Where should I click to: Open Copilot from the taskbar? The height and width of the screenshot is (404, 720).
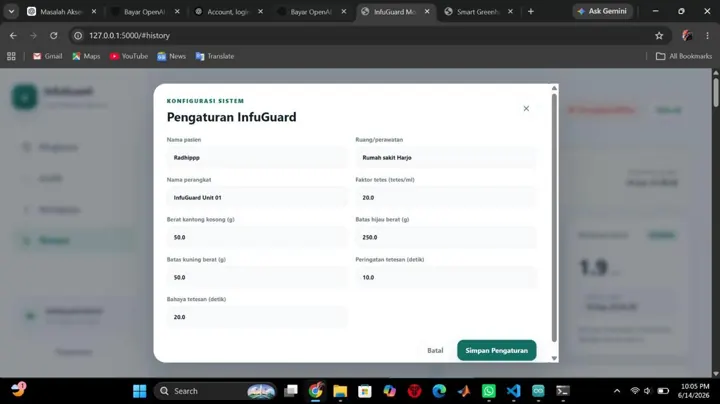pyautogui.click(x=390, y=391)
